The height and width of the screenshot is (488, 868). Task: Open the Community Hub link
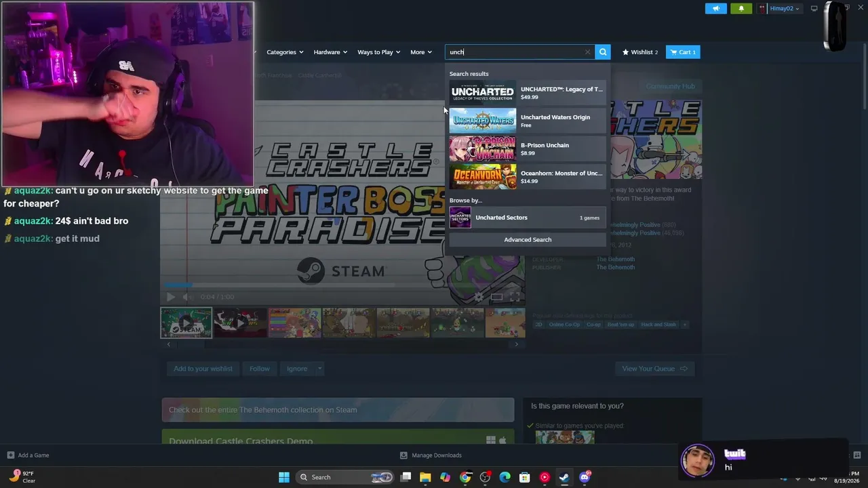(671, 86)
